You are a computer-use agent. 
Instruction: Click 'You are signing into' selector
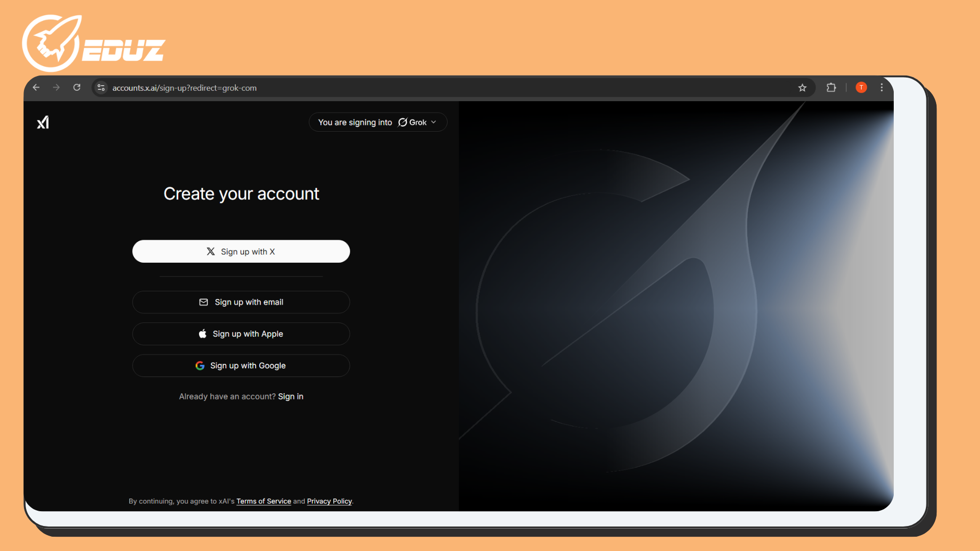pyautogui.click(x=355, y=122)
